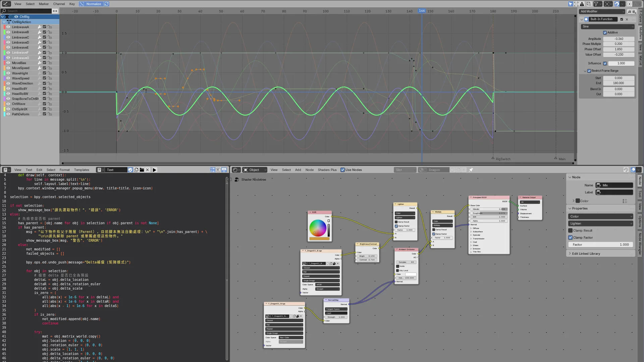Adjust the Factor slider in Properties
The image size is (644, 362).
point(600,245)
